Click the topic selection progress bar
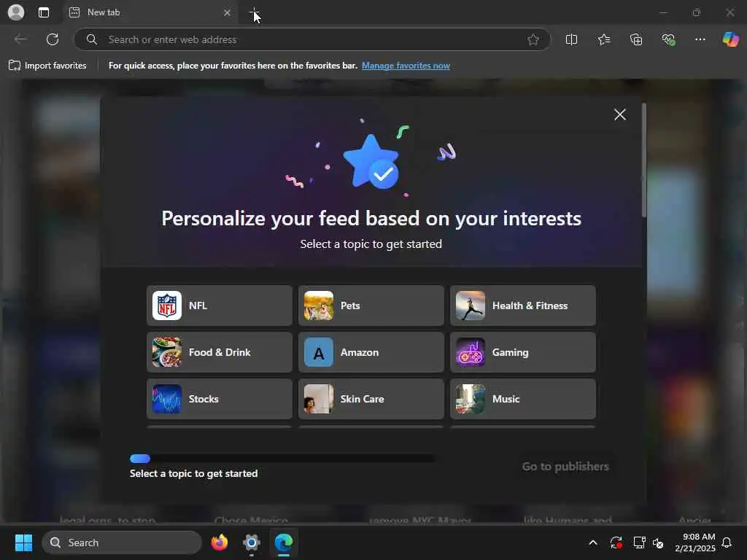Image resolution: width=747 pixels, height=560 pixels. coord(282,459)
